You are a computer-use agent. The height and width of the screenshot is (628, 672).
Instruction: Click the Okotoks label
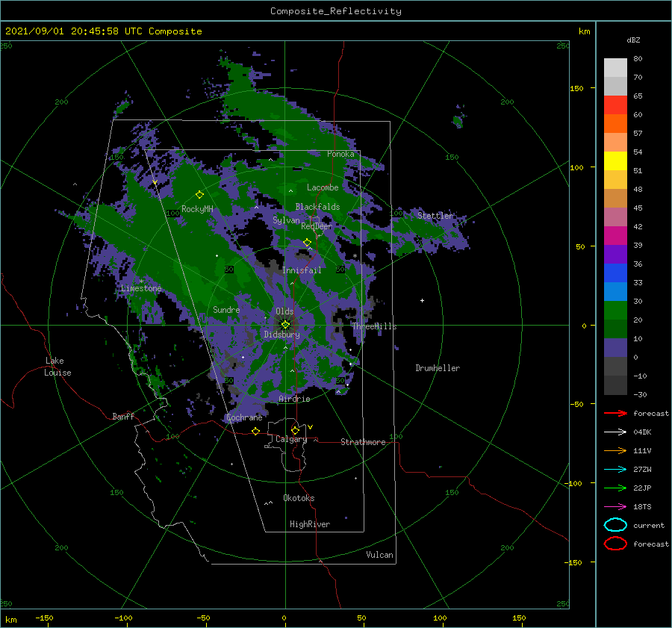pyautogui.click(x=299, y=498)
